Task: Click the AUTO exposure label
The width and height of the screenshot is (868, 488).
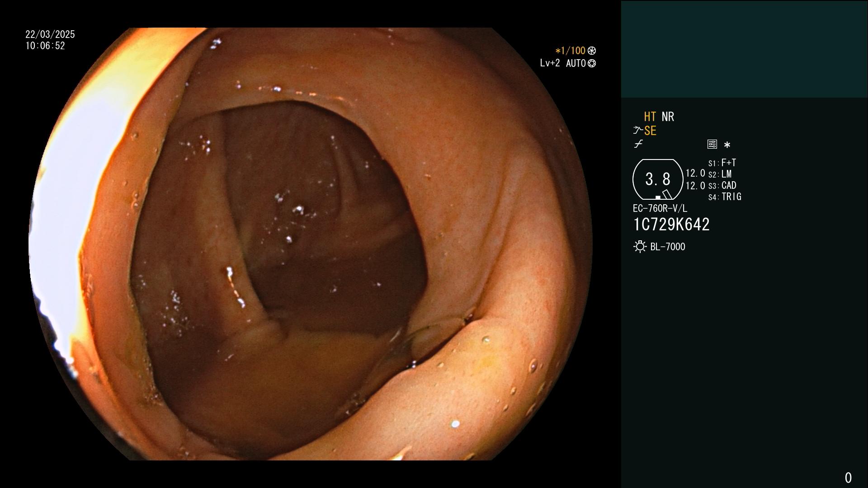Action: 576,63
